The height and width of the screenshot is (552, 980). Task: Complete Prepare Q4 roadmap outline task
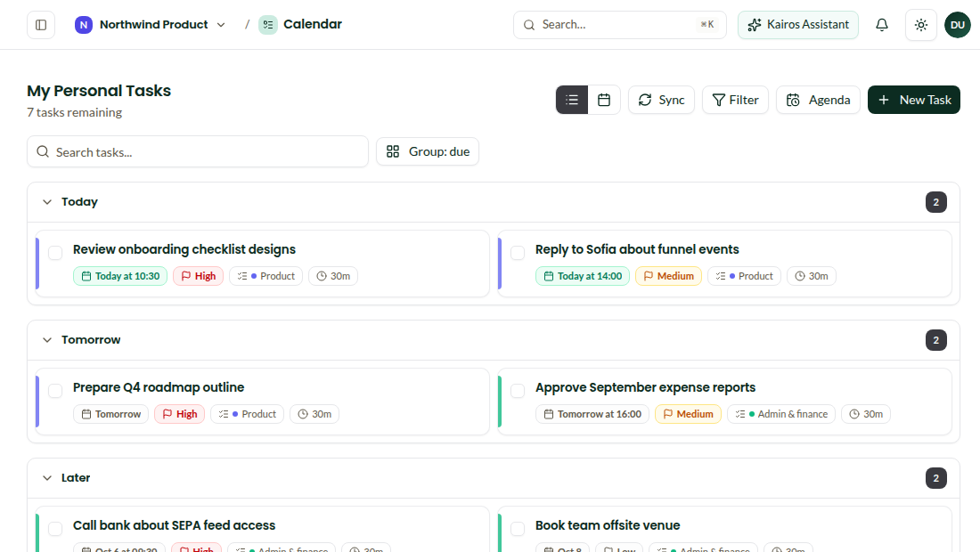pos(55,391)
